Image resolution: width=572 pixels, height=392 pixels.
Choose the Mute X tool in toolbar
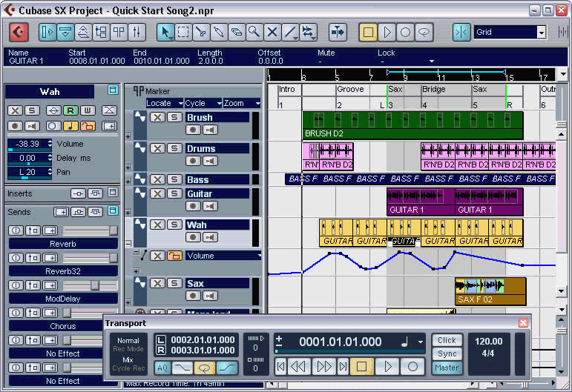(272, 33)
